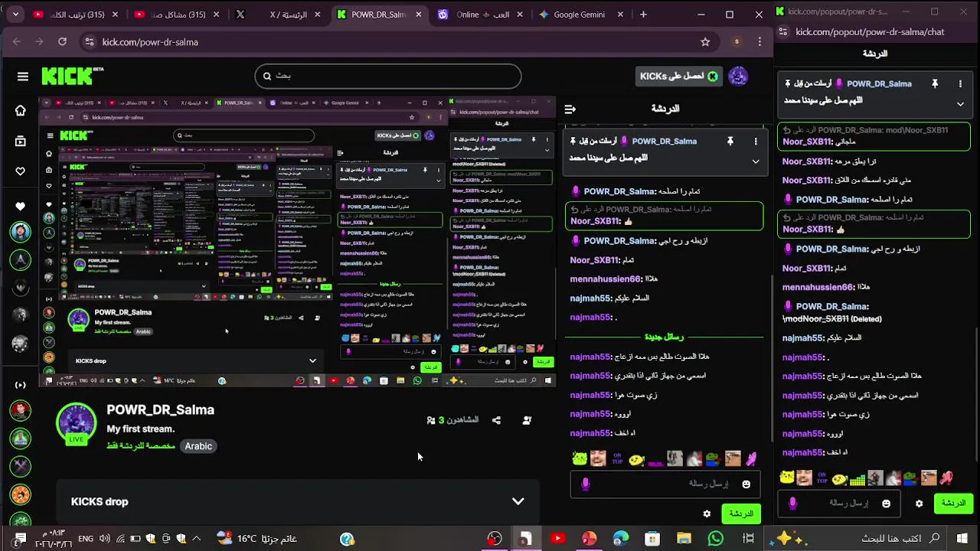Image resolution: width=980 pixels, height=551 pixels.
Task: Click the viewers count (3) label
Action: coord(452,420)
